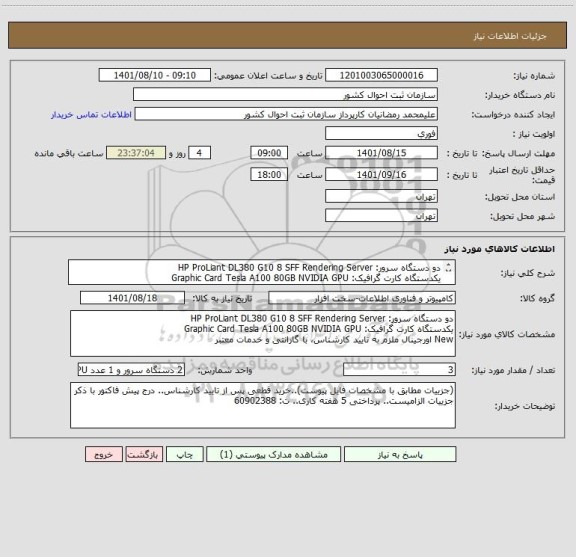Click label 'شرح کلی نیاز:'
This screenshot has width=576, height=557.
point(528,273)
